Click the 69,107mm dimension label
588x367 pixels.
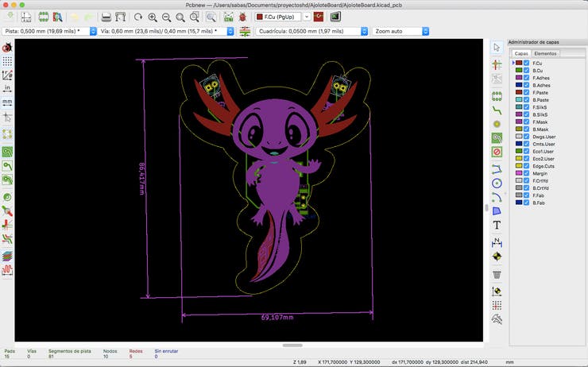pos(277,318)
